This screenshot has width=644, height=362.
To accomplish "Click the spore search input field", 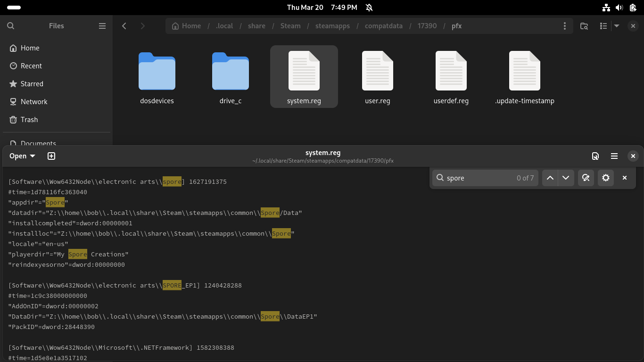I will [485, 178].
